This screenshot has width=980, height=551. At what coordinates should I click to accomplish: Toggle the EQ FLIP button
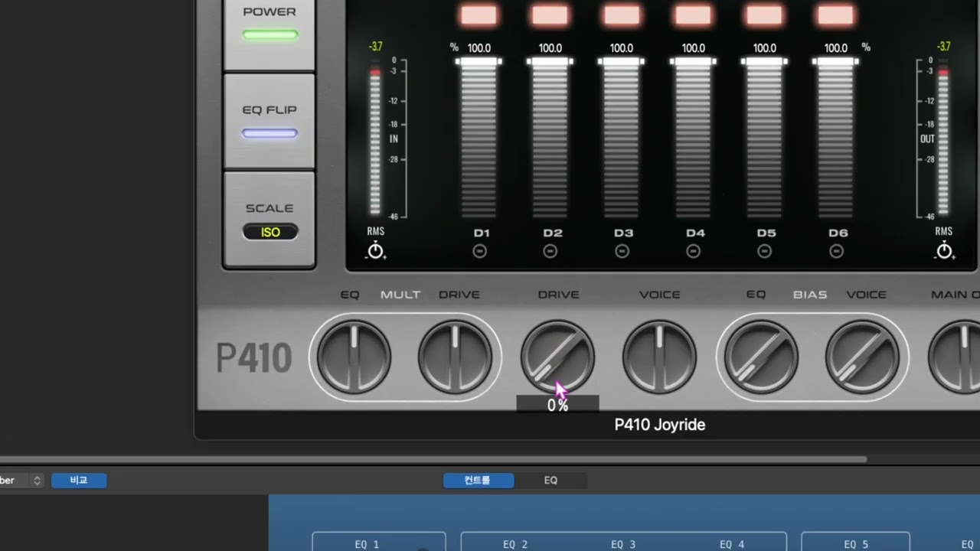pyautogui.click(x=269, y=122)
